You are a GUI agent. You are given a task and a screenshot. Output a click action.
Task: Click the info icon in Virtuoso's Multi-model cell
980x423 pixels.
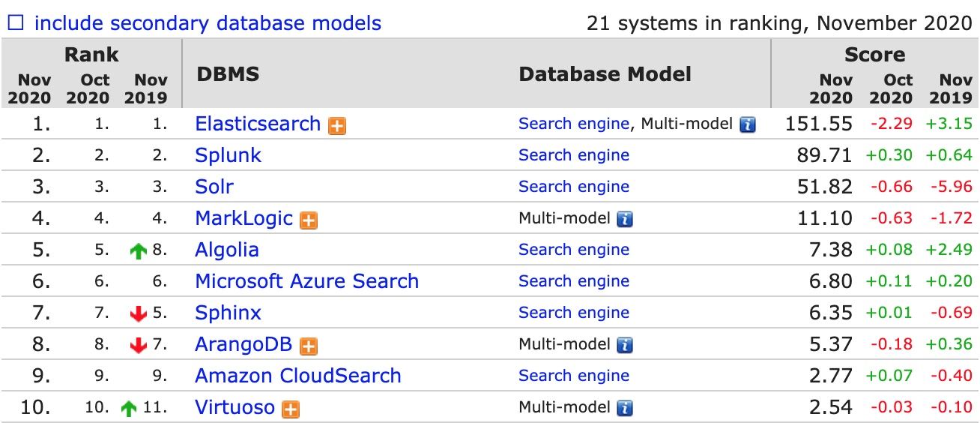[625, 409]
